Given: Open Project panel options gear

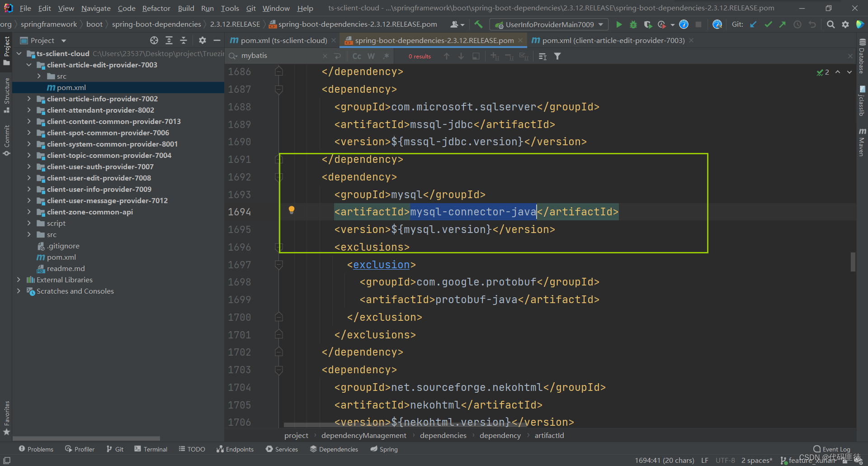Looking at the screenshot, I should (x=202, y=40).
